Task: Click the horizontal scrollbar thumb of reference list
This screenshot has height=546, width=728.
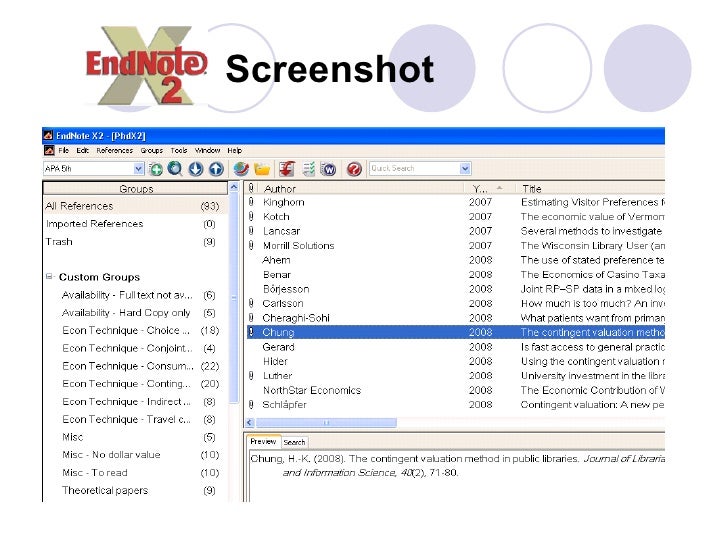Action: [x=326, y=422]
